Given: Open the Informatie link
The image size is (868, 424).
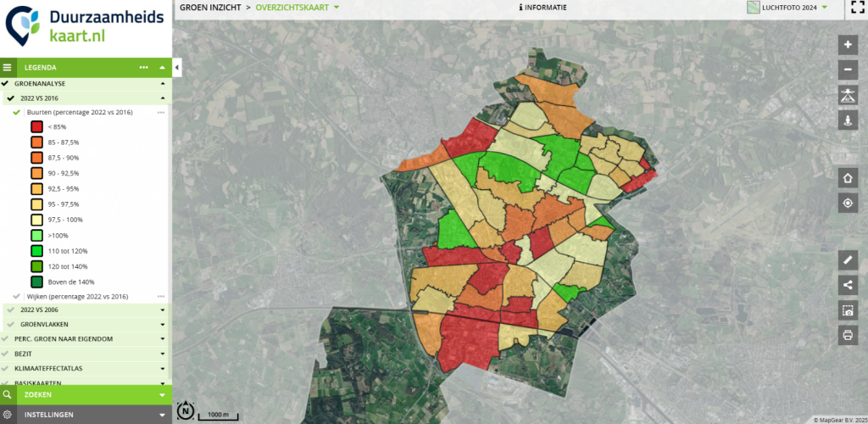Looking at the screenshot, I should [x=542, y=8].
